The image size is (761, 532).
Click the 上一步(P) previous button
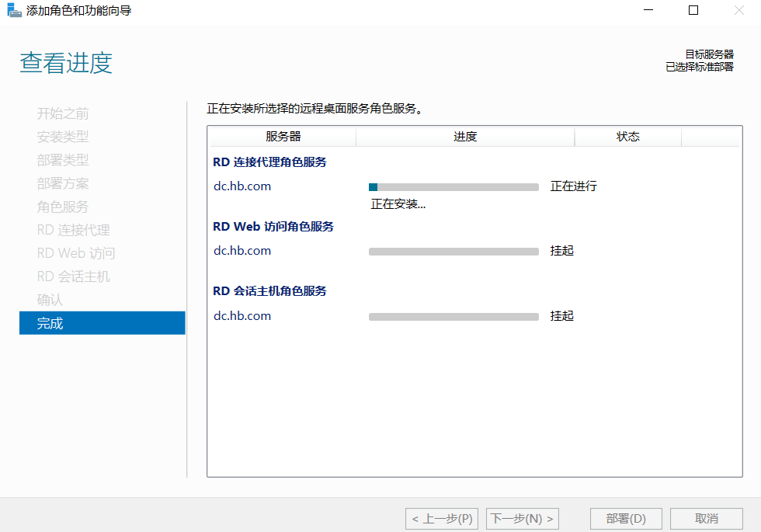coord(442,519)
